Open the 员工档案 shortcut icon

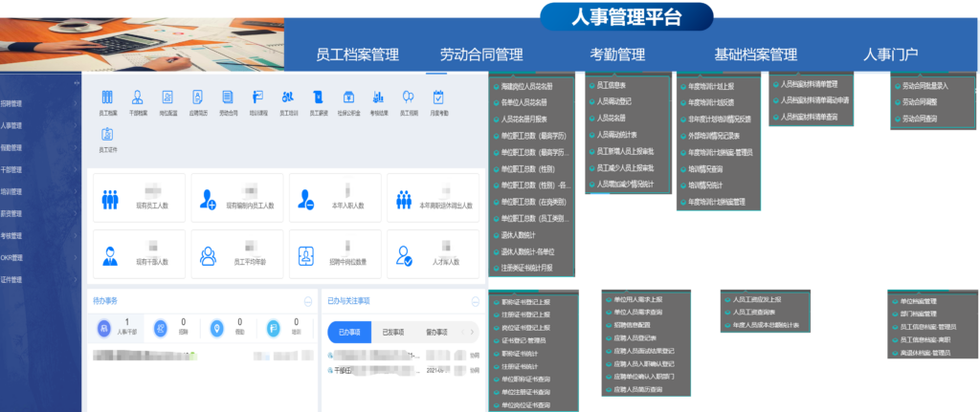pos(106,98)
